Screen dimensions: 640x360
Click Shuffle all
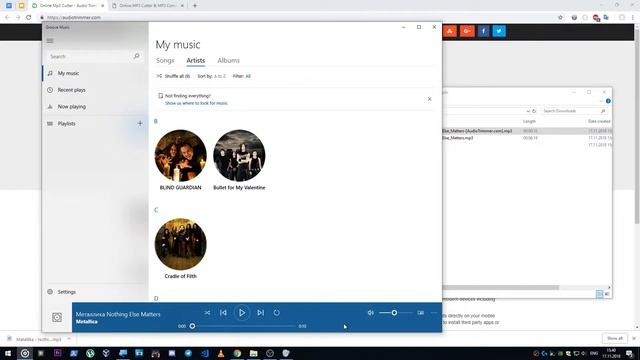tap(173, 76)
